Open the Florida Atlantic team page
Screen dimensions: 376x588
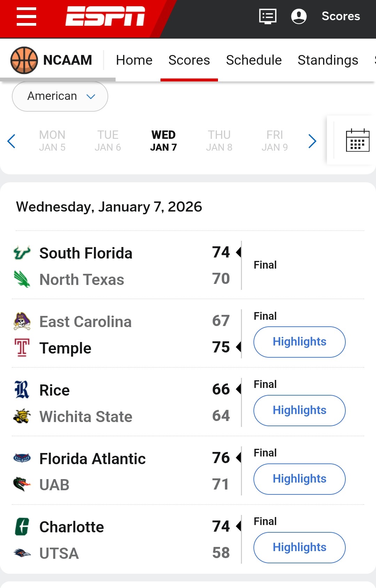coord(92,459)
